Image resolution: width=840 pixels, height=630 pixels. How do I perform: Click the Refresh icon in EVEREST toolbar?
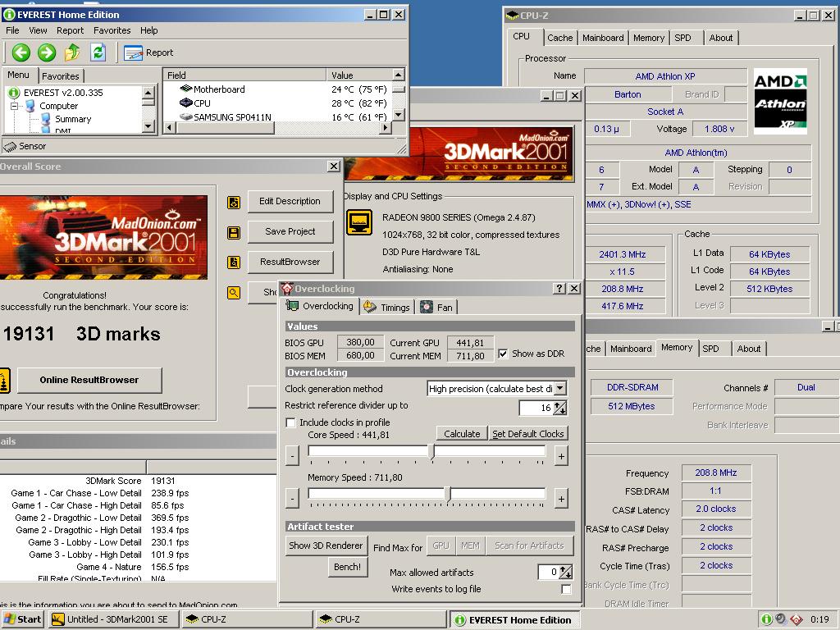coord(98,52)
